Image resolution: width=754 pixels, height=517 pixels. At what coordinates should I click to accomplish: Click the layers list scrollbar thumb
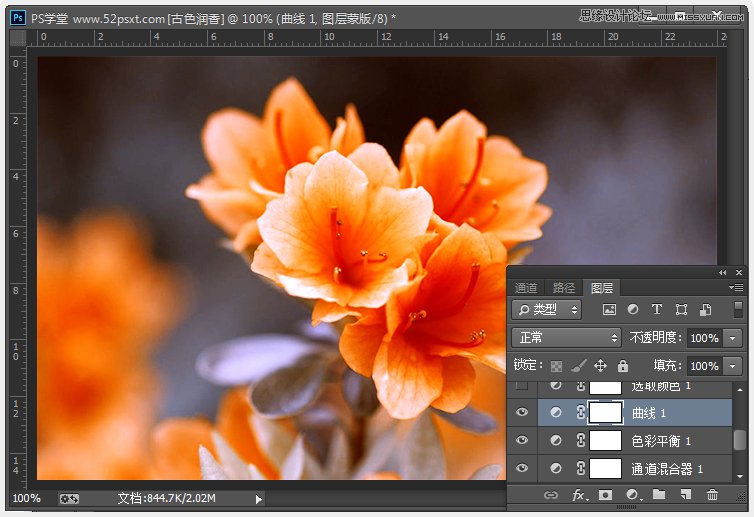[740, 440]
